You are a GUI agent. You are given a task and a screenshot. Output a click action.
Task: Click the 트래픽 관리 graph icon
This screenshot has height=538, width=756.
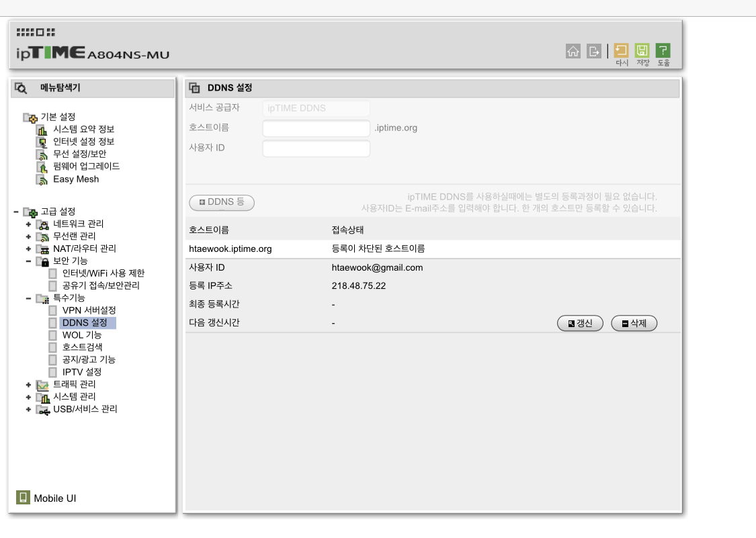point(42,385)
